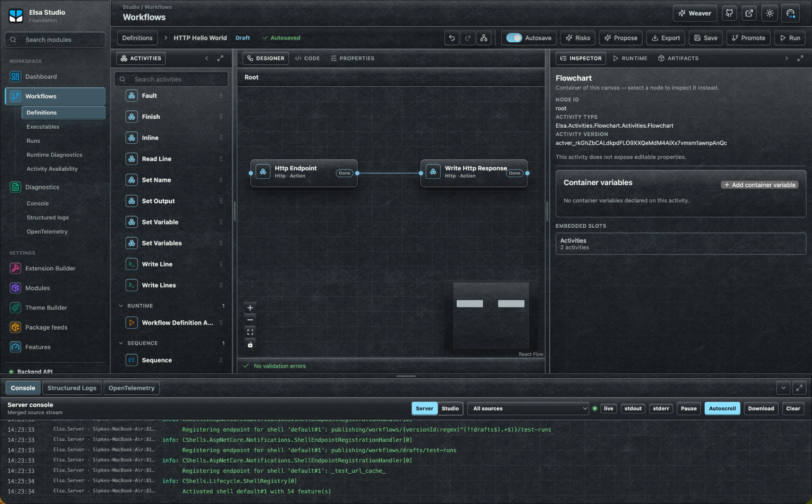The height and width of the screenshot is (504, 812).
Task: Click the redo arrow icon
Action: (x=467, y=38)
